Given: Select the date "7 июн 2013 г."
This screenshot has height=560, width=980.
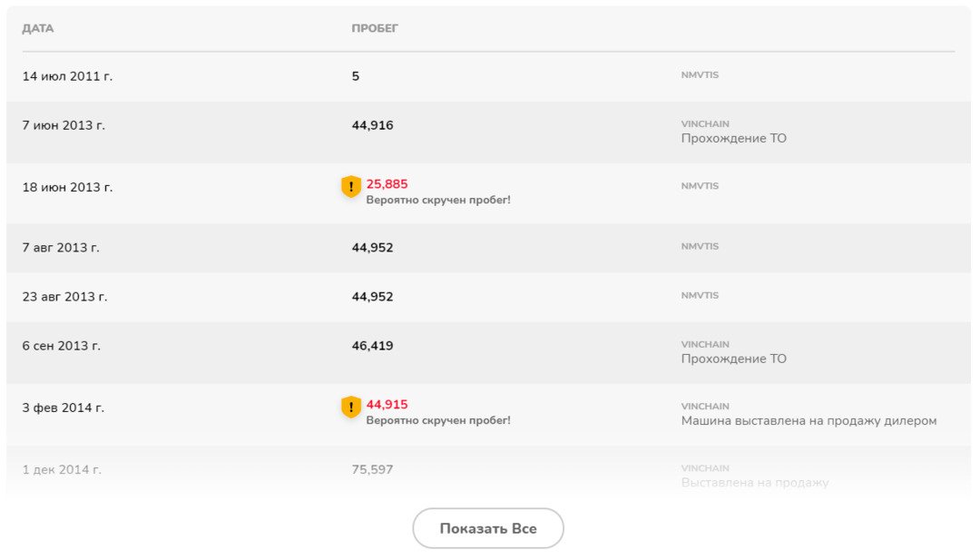Looking at the screenshot, I should [64, 126].
